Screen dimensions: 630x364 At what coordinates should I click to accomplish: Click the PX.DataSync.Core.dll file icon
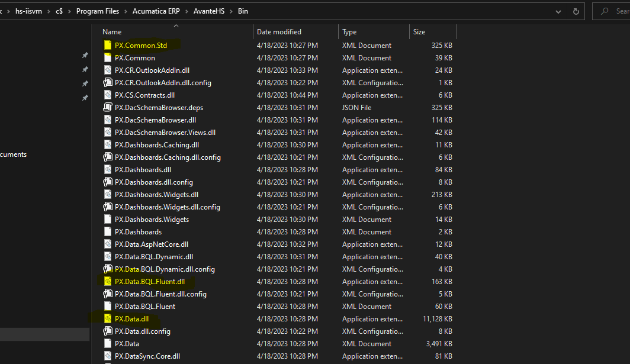pos(107,356)
